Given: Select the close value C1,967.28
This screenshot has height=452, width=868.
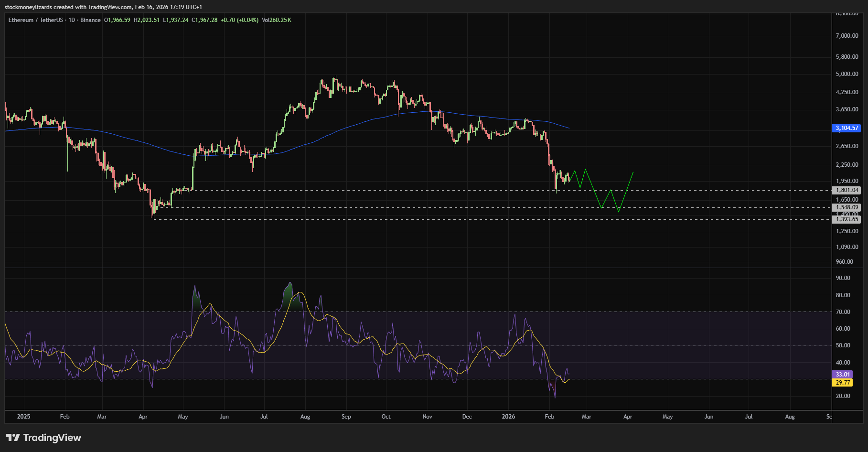Looking at the screenshot, I should pos(204,20).
